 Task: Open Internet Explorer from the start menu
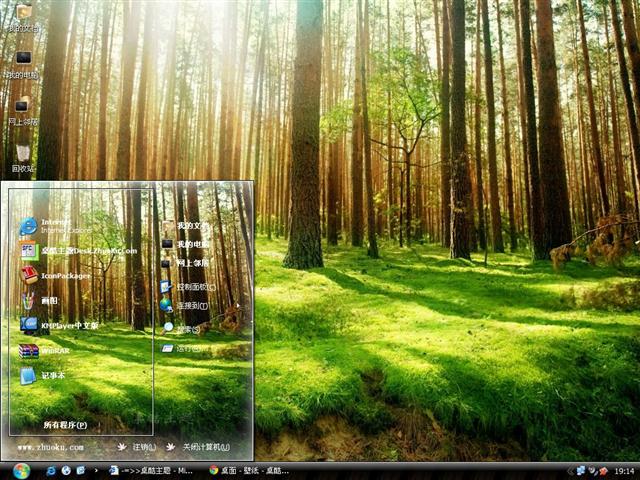[x=55, y=226]
